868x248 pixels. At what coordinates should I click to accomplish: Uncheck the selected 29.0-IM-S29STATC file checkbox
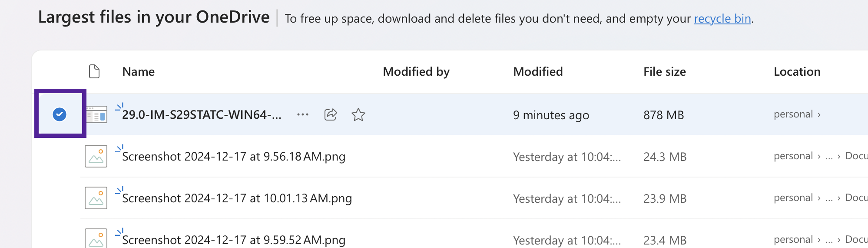[x=60, y=114]
